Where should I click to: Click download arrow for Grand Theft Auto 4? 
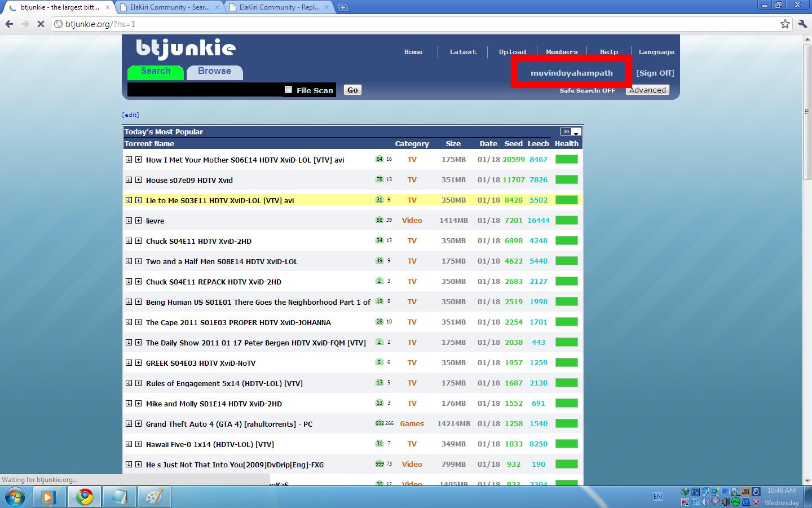[129, 424]
